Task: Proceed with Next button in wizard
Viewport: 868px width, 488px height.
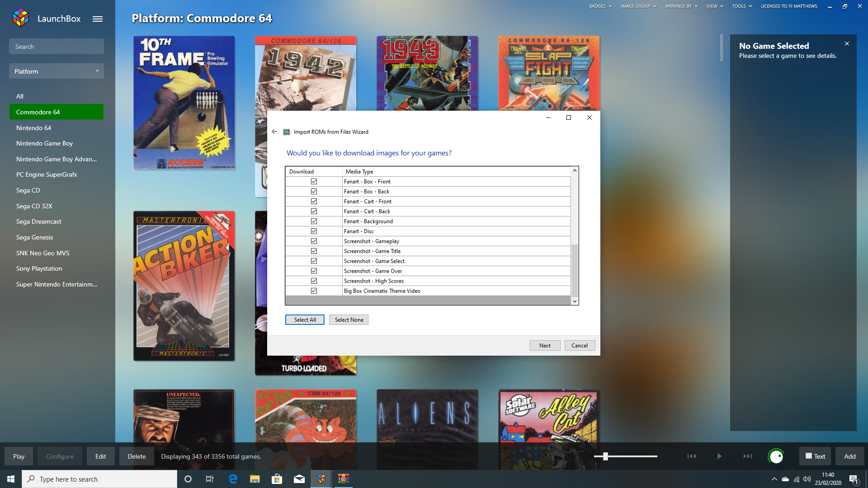Action: tap(545, 346)
